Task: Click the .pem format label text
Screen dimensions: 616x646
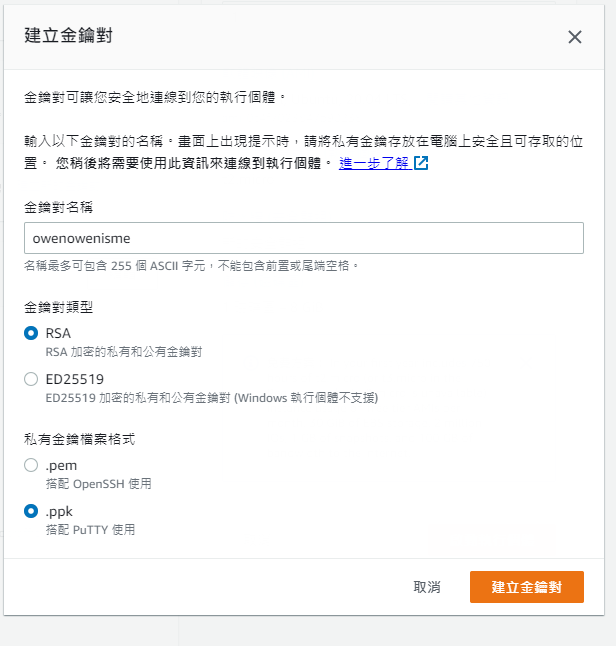Action: pyautogui.click(x=61, y=465)
